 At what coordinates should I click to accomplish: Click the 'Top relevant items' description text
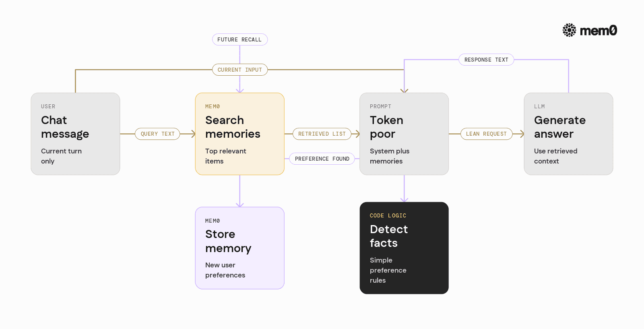click(x=225, y=156)
